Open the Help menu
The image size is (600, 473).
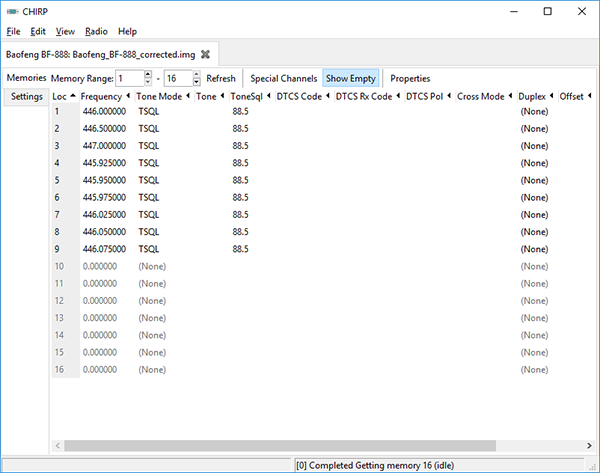coord(127,31)
